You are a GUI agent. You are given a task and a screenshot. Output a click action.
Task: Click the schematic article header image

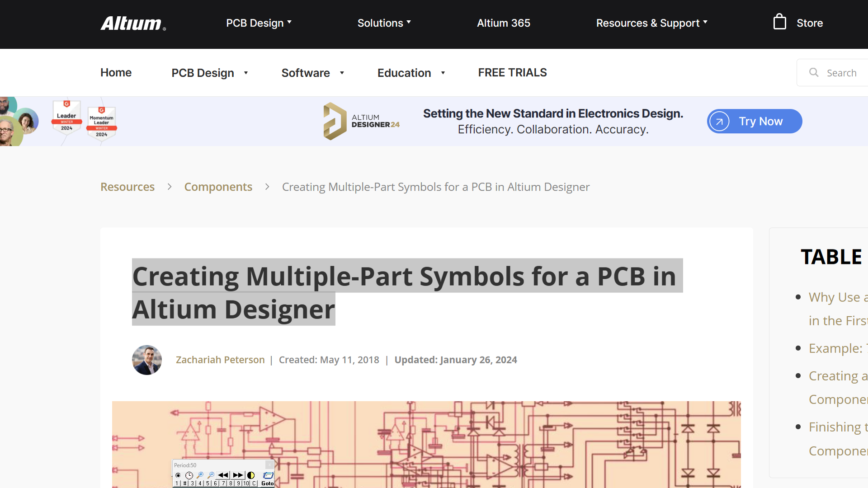coord(426,444)
